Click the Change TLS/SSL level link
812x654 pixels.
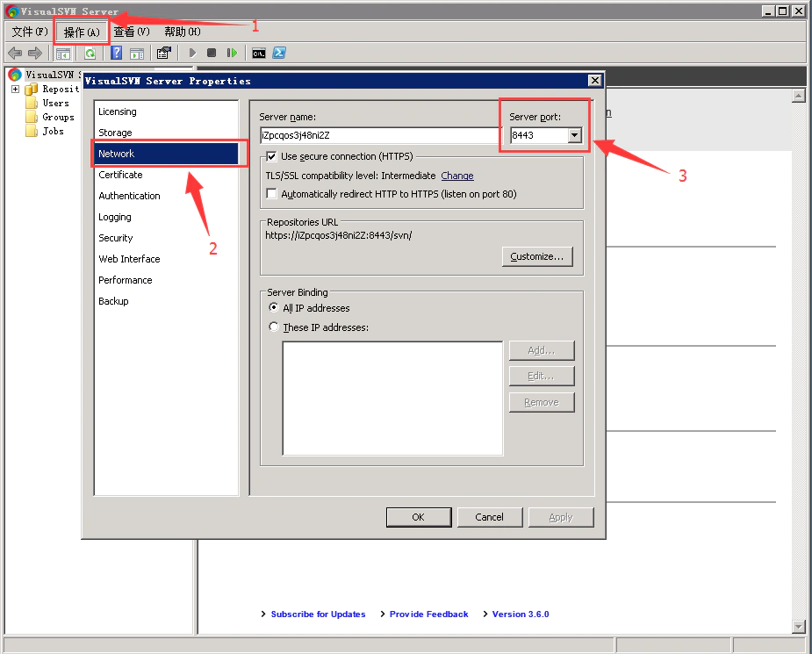[x=457, y=176]
